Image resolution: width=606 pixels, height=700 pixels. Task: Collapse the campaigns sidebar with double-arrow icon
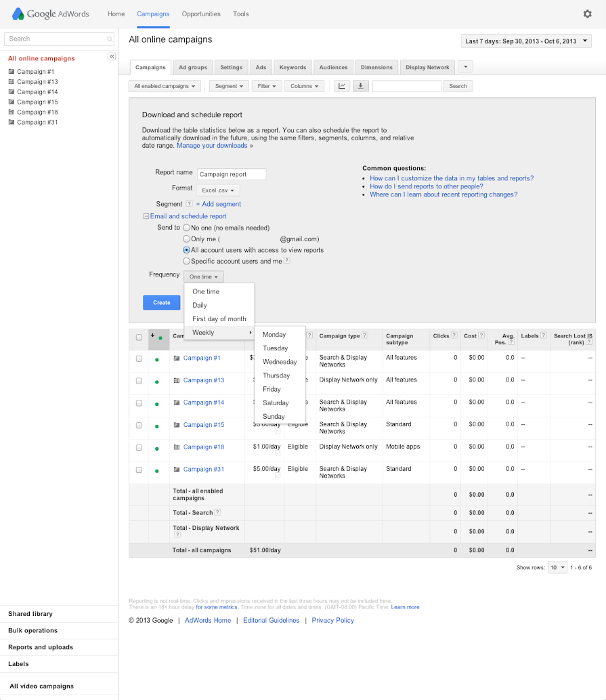pyautogui.click(x=111, y=57)
